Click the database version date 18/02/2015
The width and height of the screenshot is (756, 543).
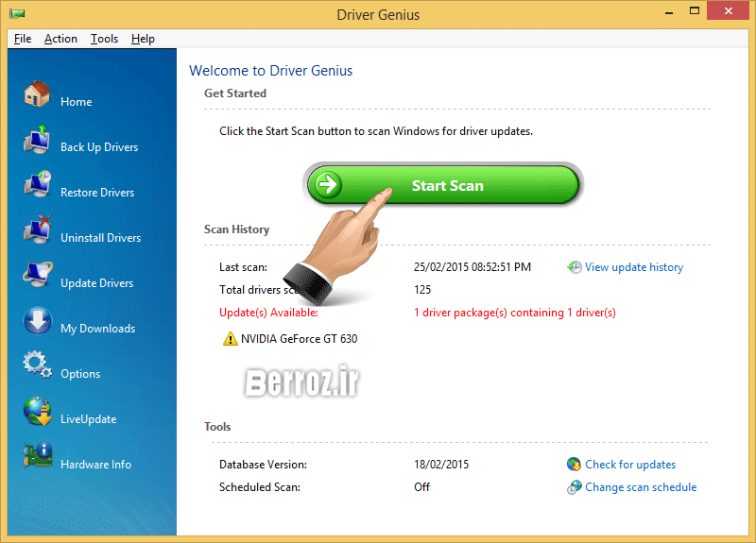(x=441, y=464)
